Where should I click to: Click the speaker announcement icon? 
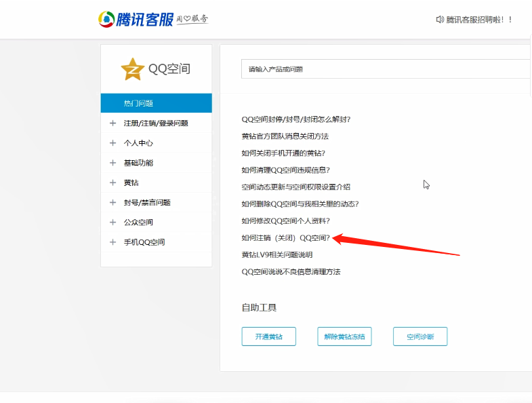click(440, 20)
